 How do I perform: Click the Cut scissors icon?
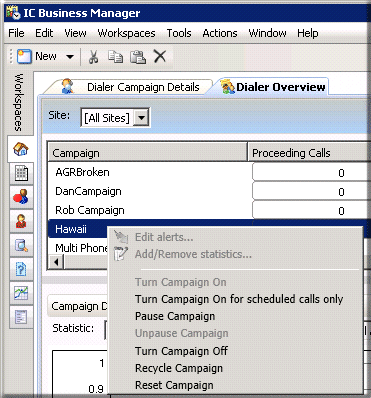click(x=93, y=56)
